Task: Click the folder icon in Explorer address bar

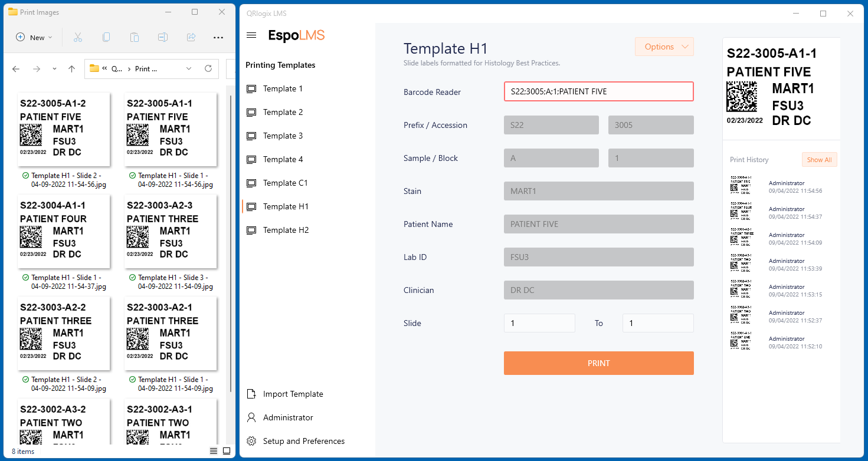Action: [x=94, y=68]
